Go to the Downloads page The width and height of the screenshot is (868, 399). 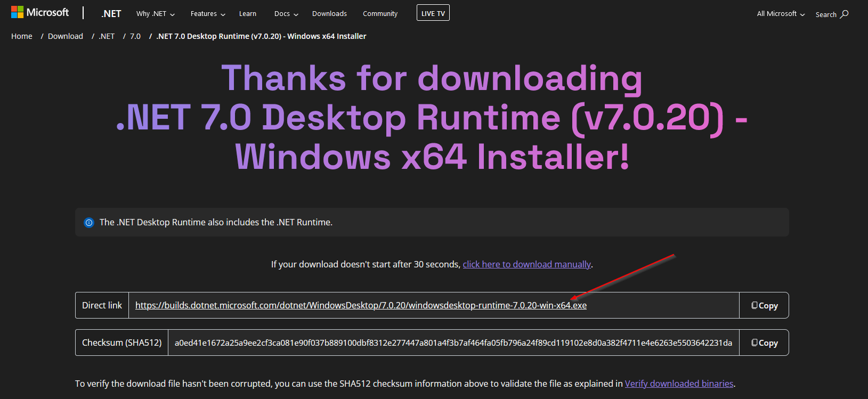(329, 14)
